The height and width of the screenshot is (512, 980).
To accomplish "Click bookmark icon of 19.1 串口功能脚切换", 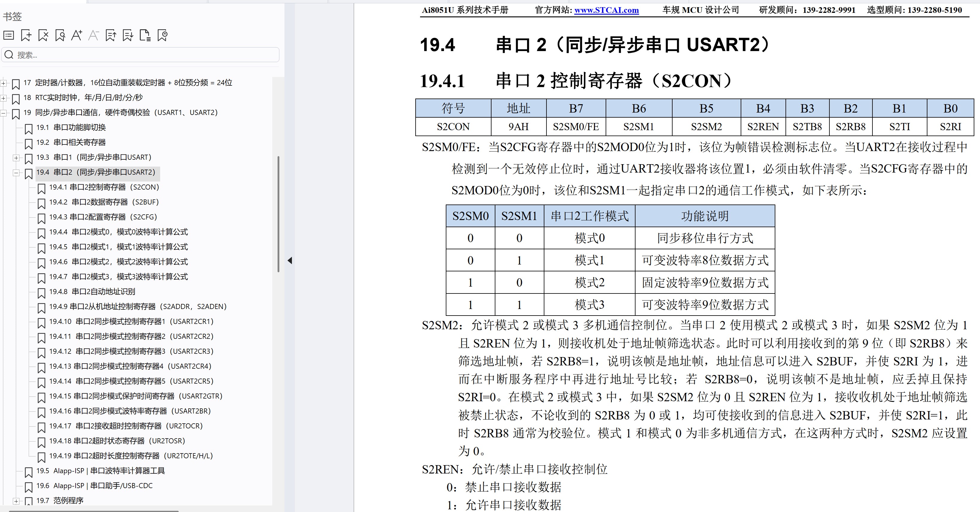I will (28, 129).
